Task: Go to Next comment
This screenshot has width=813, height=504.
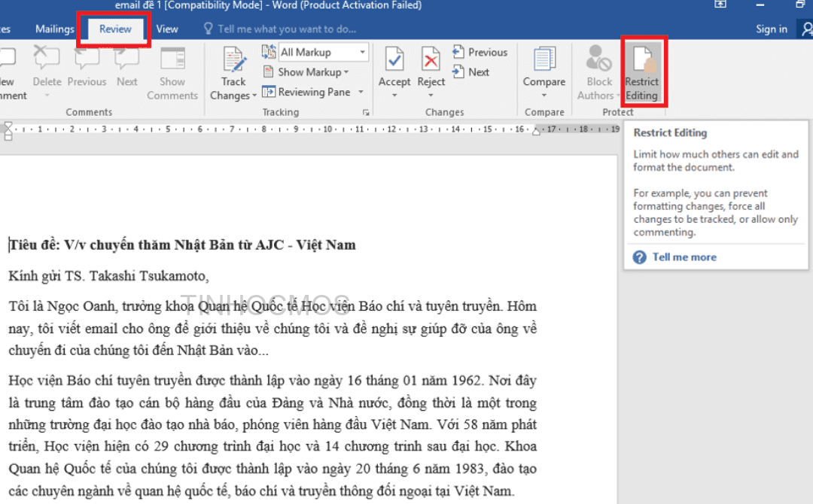Action: (127, 68)
